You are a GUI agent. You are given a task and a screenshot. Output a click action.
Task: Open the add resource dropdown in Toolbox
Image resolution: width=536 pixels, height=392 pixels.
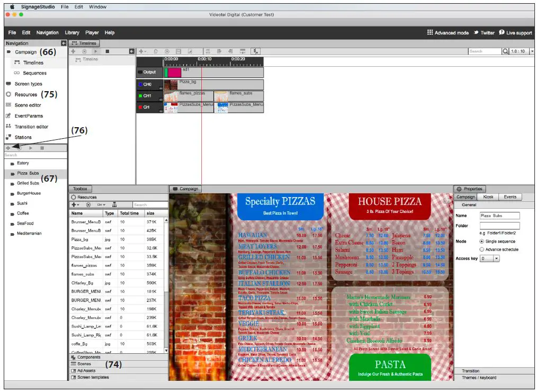[x=75, y=205]
